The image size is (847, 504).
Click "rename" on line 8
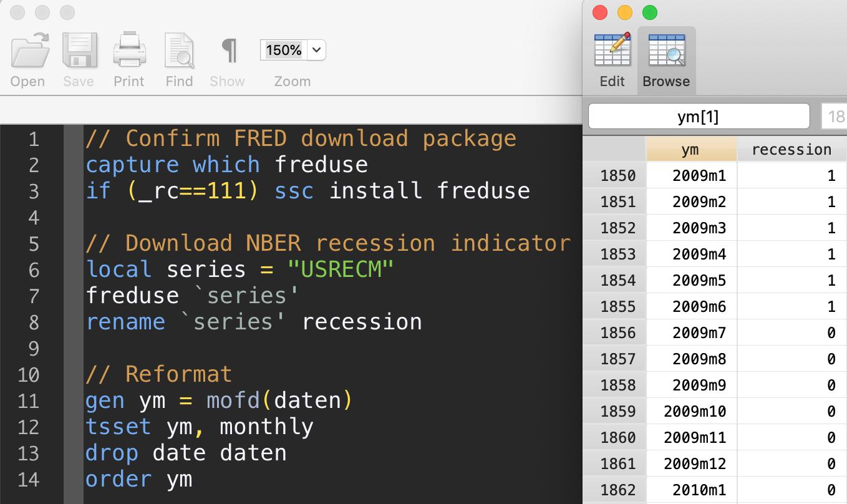125,322
